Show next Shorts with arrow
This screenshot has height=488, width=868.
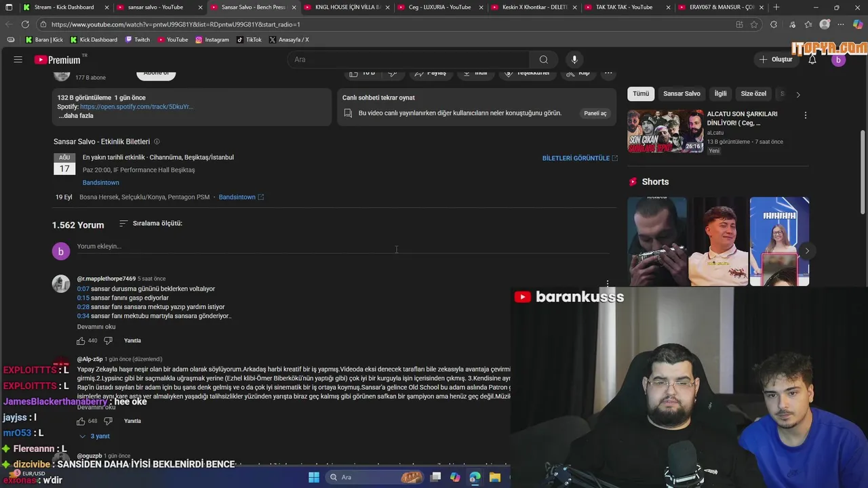tap(806, 251)
